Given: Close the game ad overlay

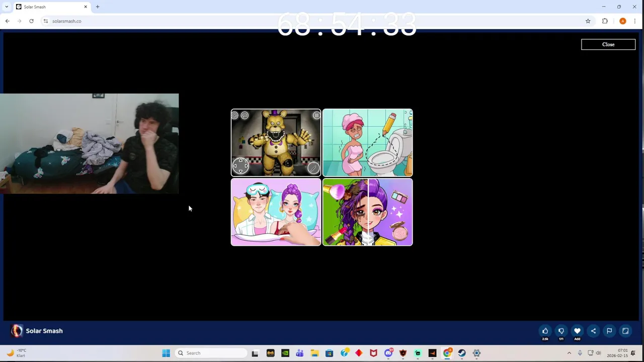Looking at the screenshot, I should click(608, 44).
